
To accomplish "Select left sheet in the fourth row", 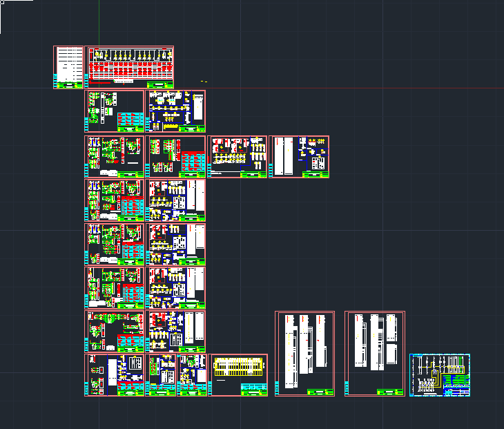I will 115,200.
